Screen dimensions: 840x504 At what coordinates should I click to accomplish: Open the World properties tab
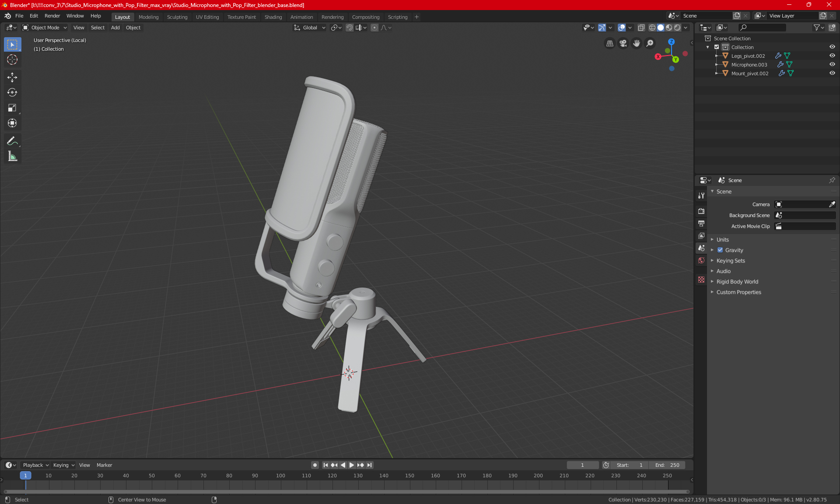coord(701,260)
